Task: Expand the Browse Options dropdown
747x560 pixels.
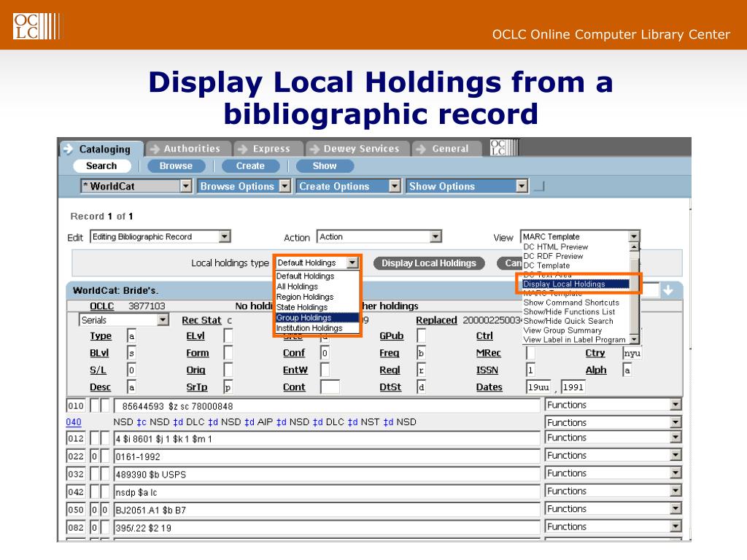Action: 244,186
